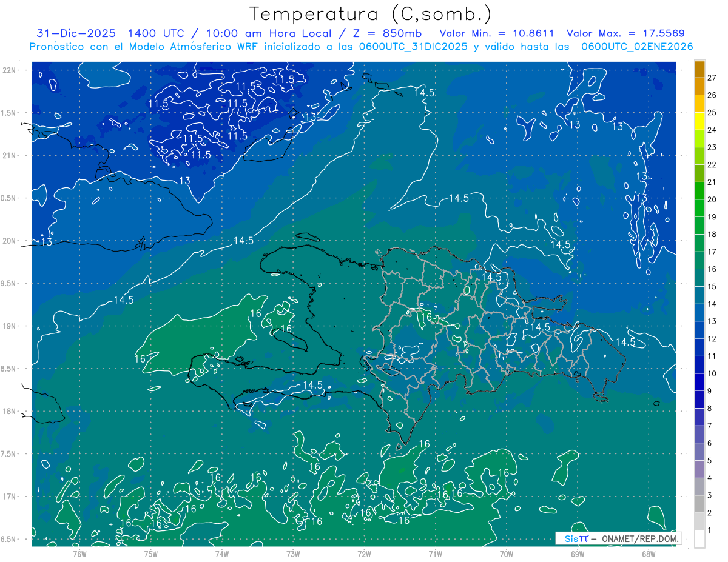The image size is (728, 562).
Task: Click the '17N' latitude axis label
Action: pos(9,497)
